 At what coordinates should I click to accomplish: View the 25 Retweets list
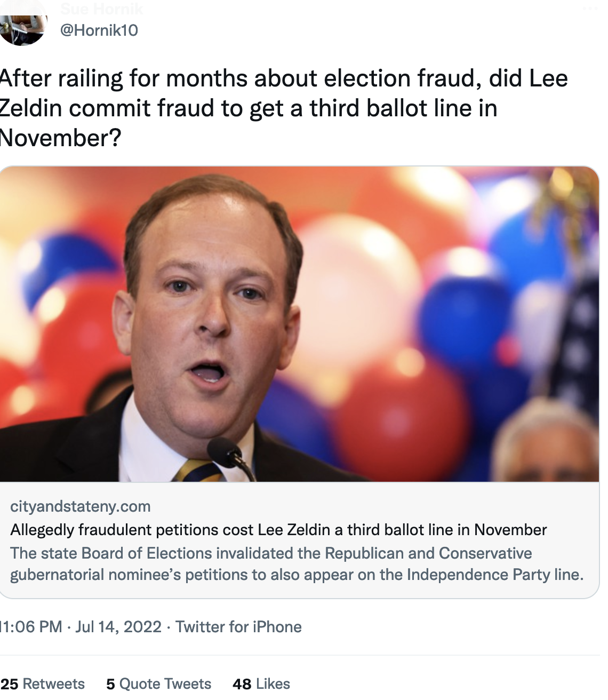click(43, 683)
